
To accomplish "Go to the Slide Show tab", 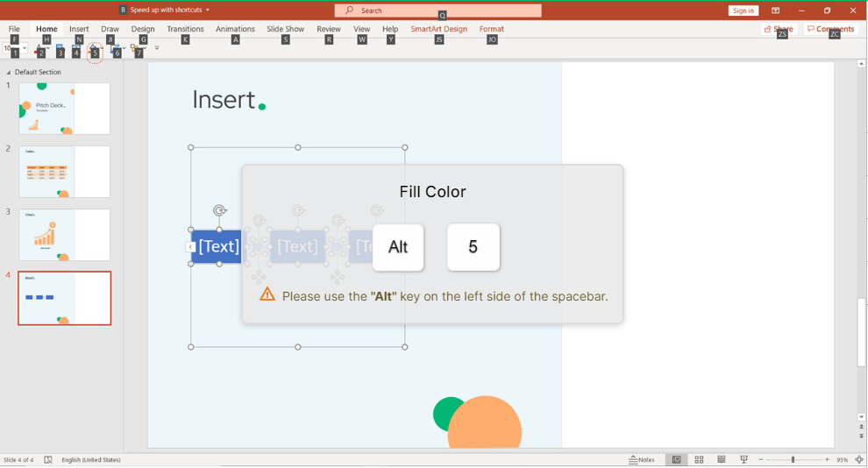I will click(285, 29).
